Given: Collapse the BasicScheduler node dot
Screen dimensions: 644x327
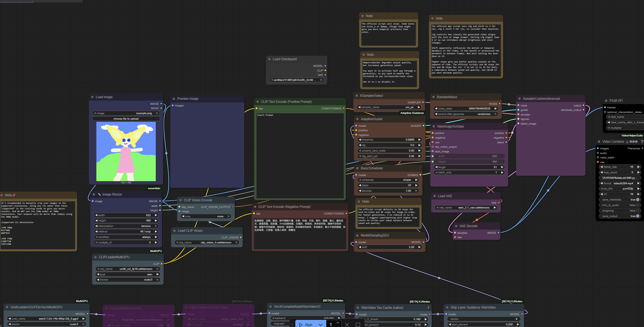Looking at the screenshot, I should point(357,168).
